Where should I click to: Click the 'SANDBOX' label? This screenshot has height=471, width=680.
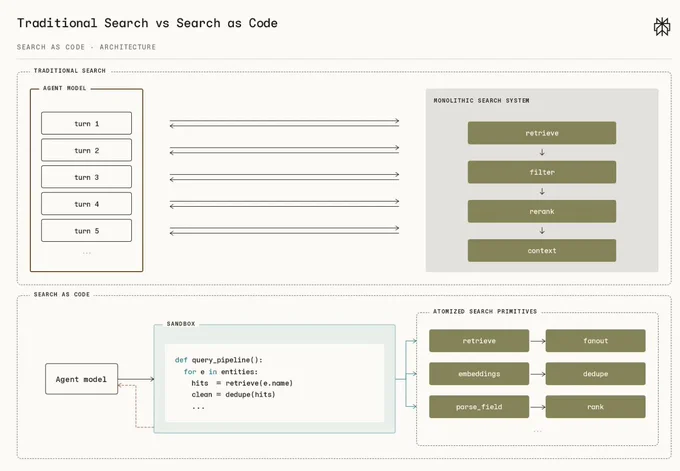click(181, 324)
